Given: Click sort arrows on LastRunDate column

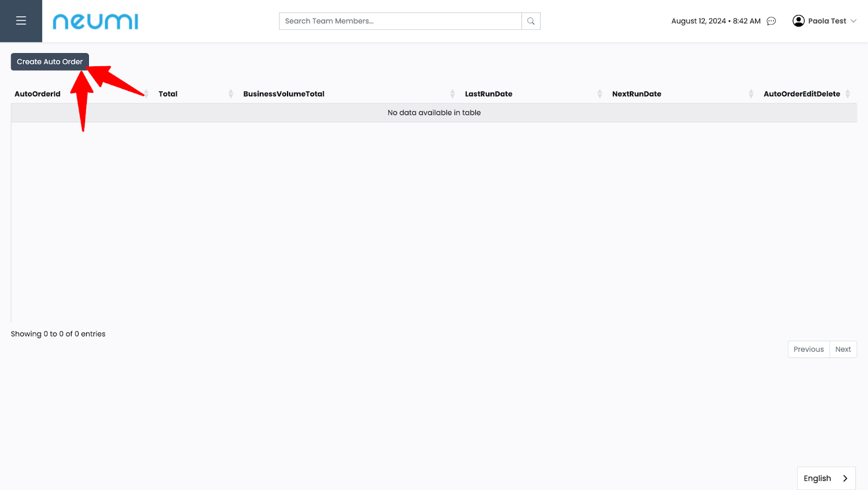Looking at the screenshot, I should (599, 94).
